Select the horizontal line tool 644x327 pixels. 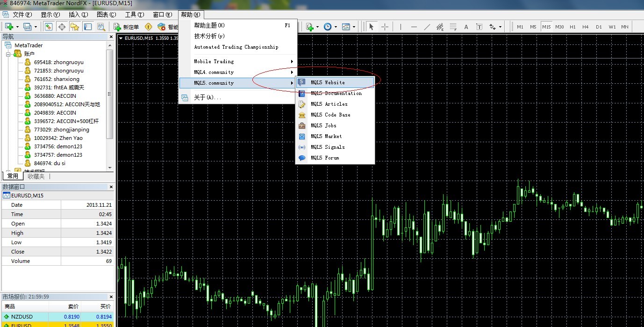coord(414,27)
